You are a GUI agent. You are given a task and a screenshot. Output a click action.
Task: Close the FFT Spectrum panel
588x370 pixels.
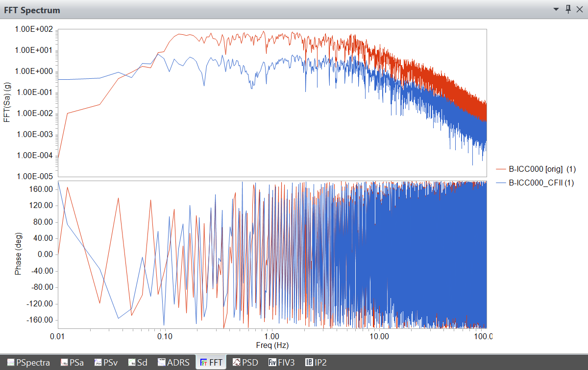coord(580,9)
